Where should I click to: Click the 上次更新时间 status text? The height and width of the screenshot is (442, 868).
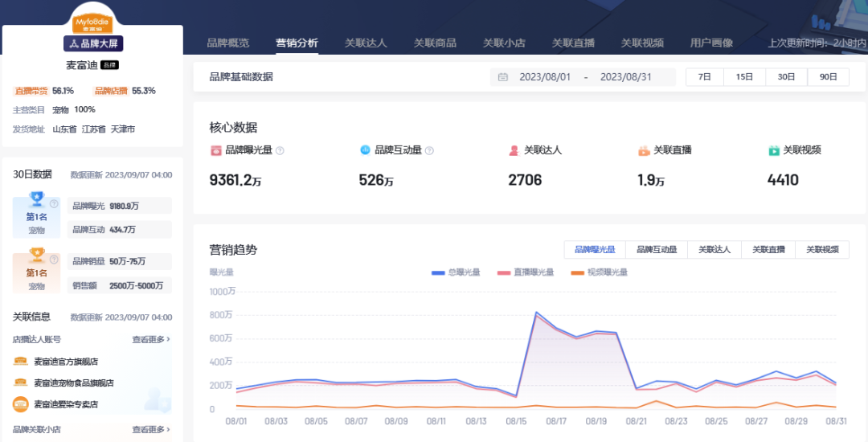(817, 43)
